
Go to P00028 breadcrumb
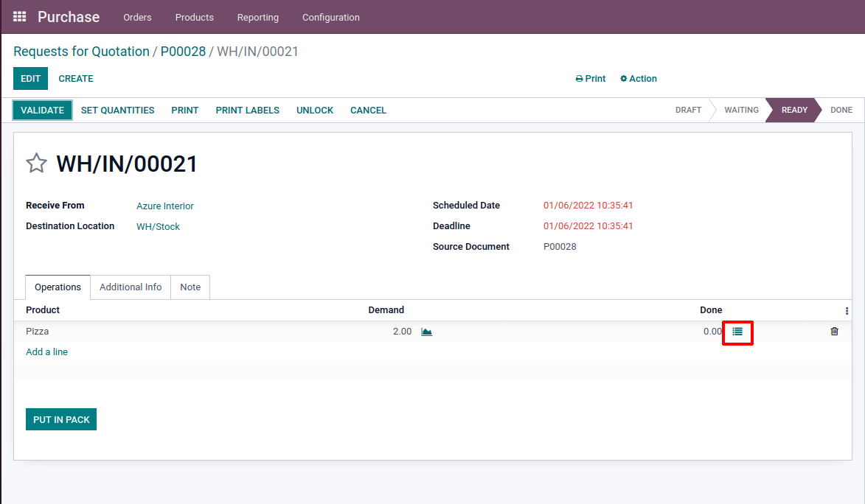pos(183,52)
